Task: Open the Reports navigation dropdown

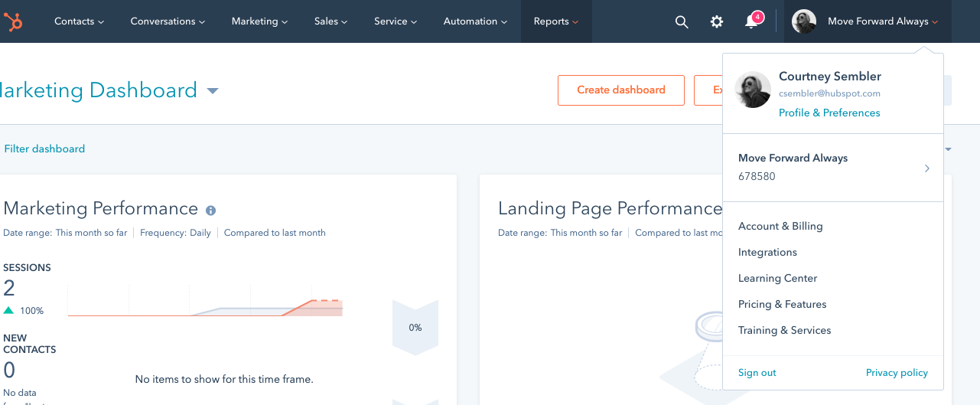Action: [x=556, y=21]
